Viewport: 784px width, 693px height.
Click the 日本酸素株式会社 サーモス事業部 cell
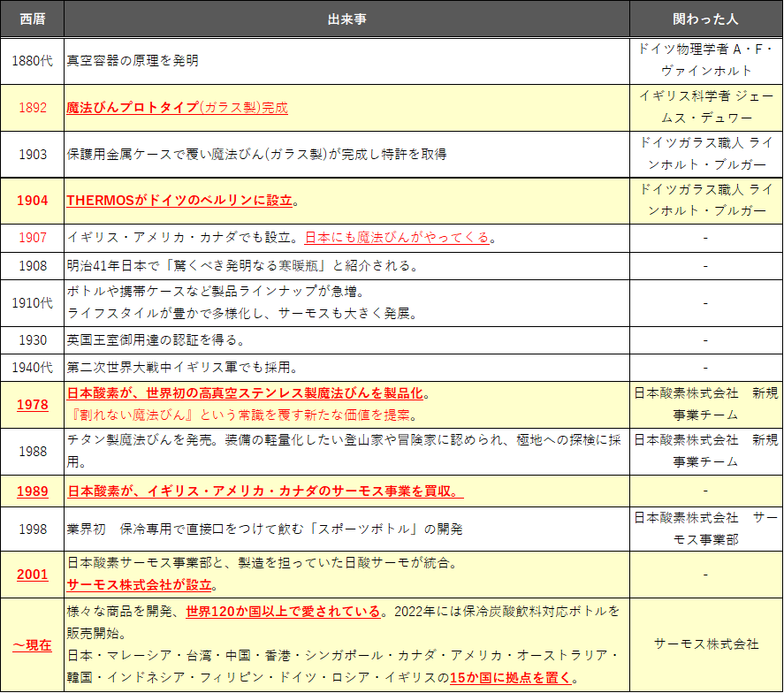pyautogui.click(x=704, y=529)
